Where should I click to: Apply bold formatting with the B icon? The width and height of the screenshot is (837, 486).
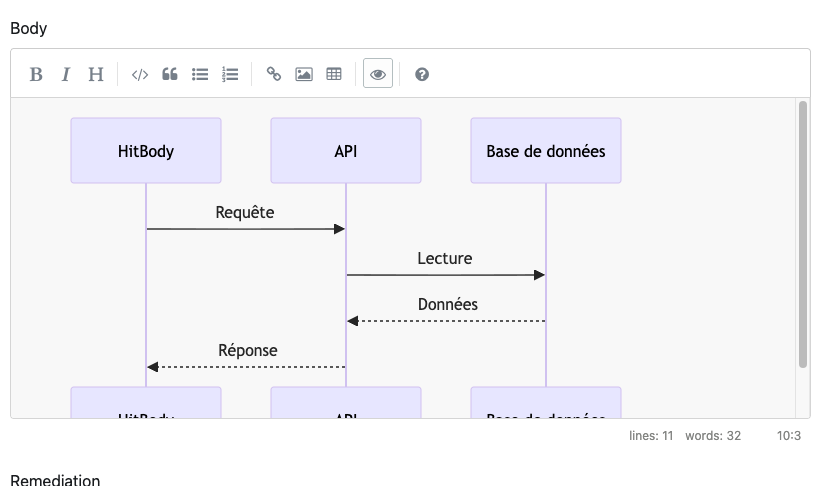[36, 74]
